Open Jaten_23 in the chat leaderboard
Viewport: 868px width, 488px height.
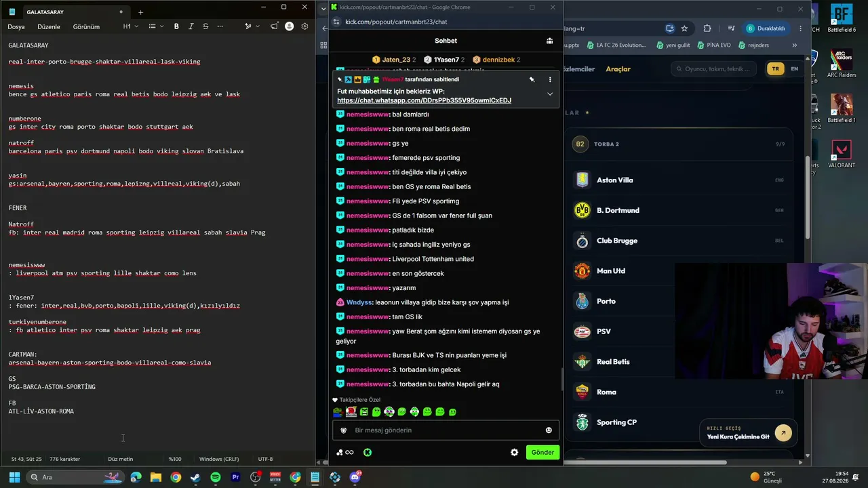click(x=394, y=60)
